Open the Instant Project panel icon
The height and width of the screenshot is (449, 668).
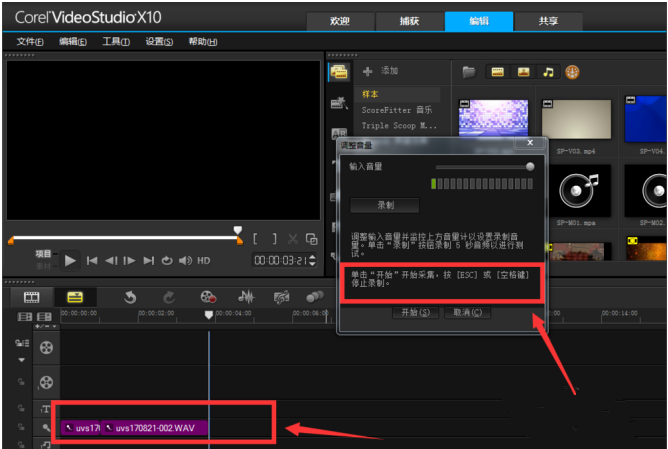pos(339,103)
